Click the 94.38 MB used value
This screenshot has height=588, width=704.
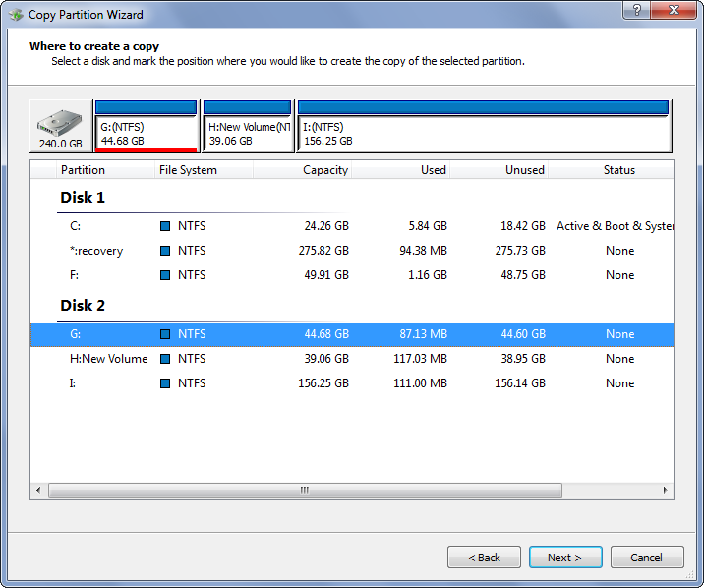[424, 251]
